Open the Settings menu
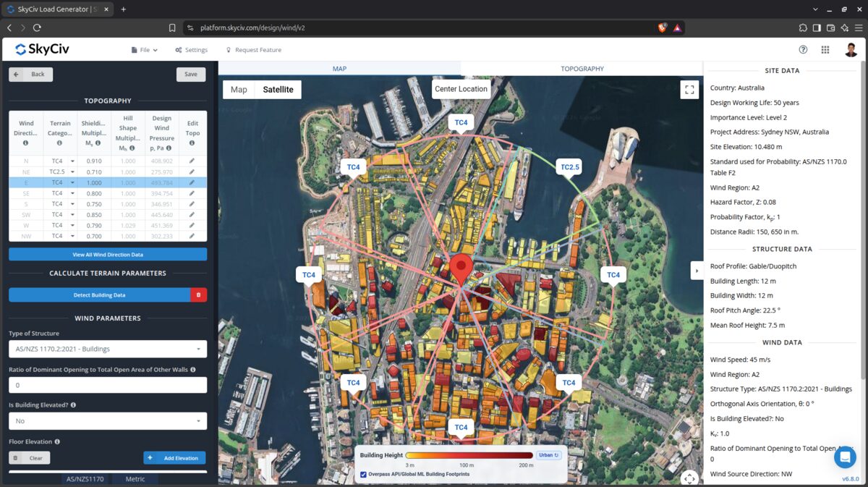The width and height of the screenshot is (868, 487). click(x=191, y=50)
